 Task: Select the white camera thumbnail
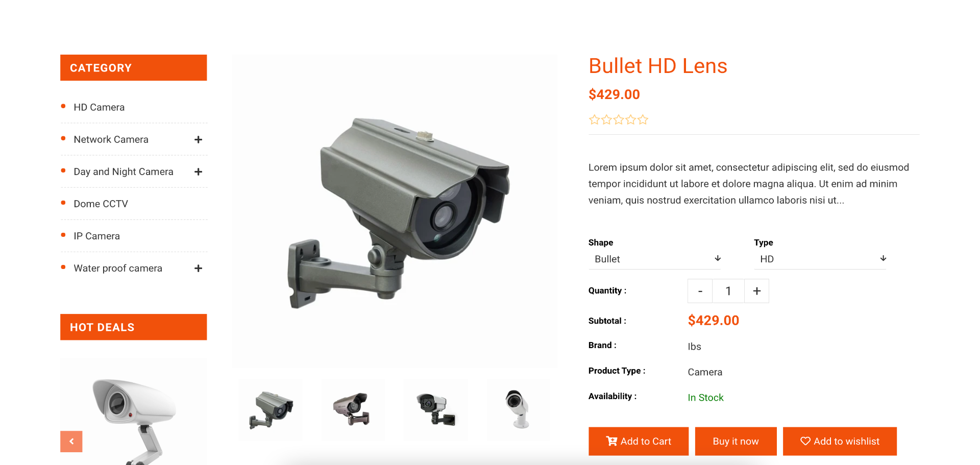tap(519, 410)
